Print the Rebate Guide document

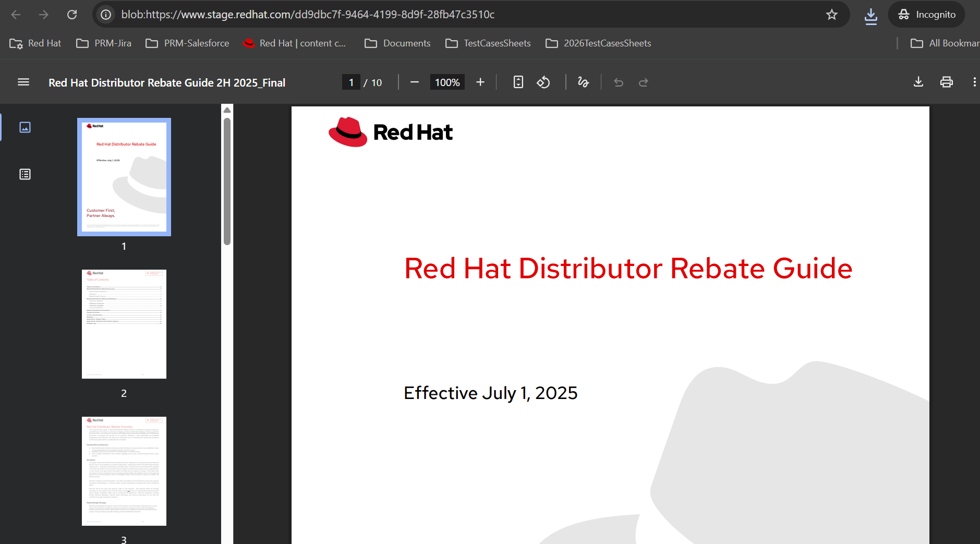(x=946, y=82)
